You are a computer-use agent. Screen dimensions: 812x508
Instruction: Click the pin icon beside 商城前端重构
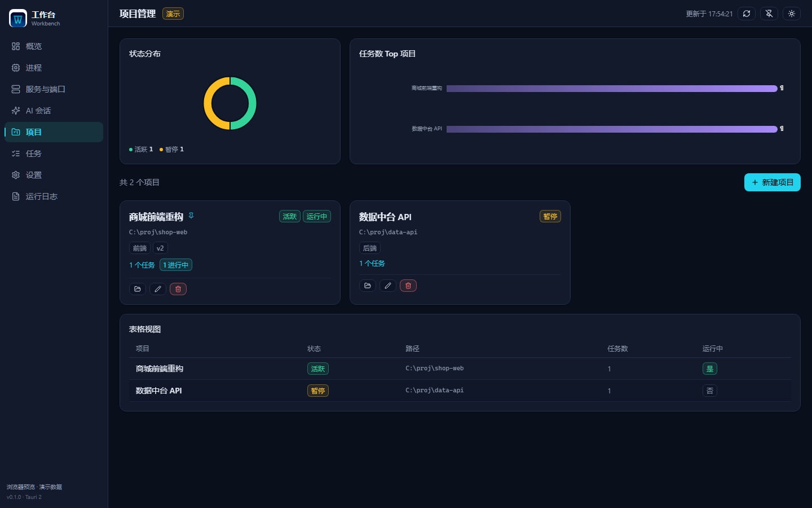(x=191, y=215)
